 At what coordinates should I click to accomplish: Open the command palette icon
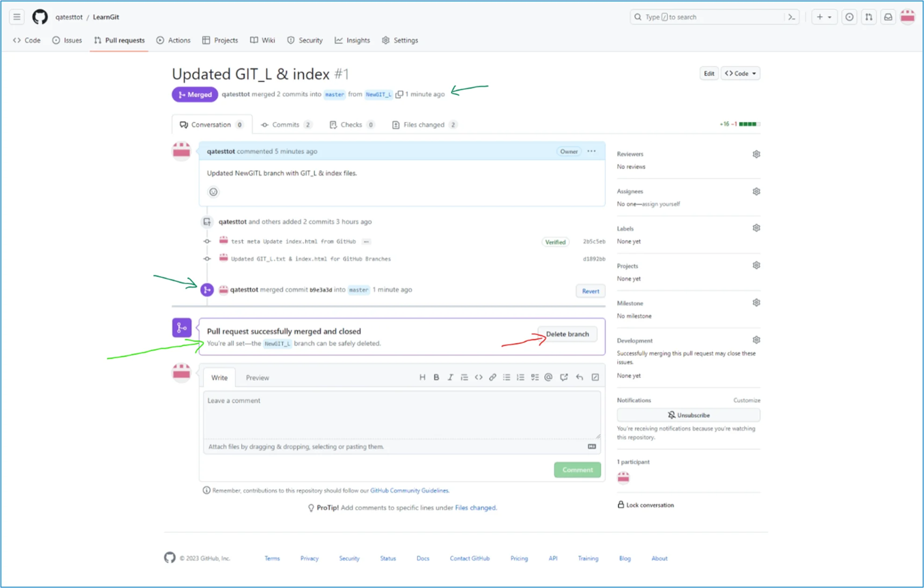pyautogui.click(x=791, y=17)
